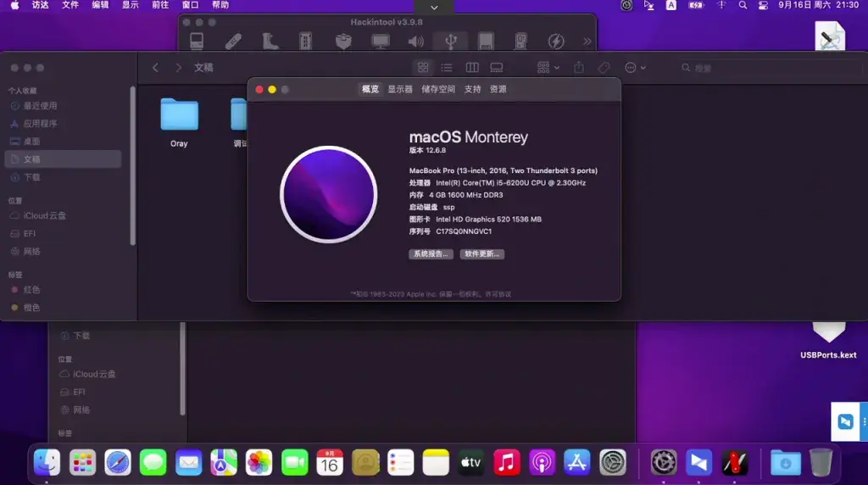The image size is (868, 485).
Task: Switch to the 显示器 tab
Action: coord(400,89)
